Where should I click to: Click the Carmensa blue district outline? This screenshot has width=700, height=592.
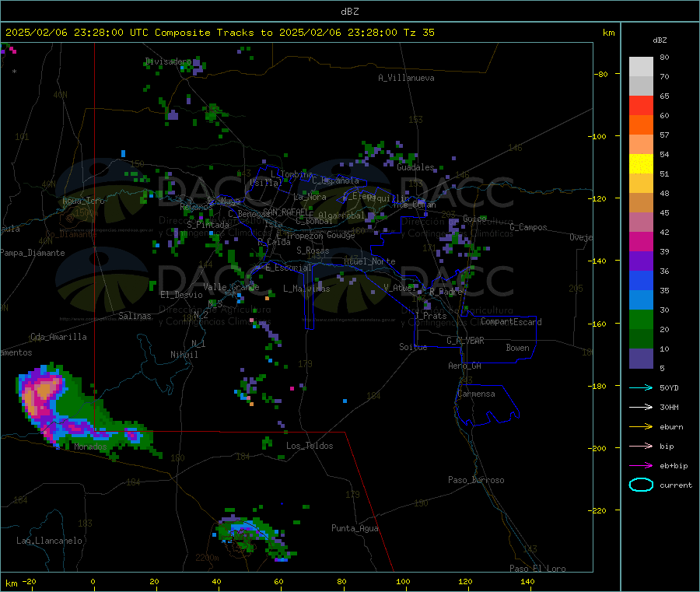[x=487, y=404]
